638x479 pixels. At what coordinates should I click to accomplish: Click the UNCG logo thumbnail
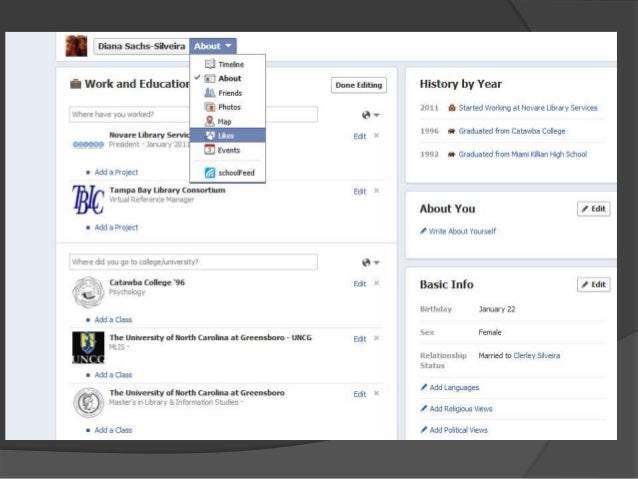(88, 347)
